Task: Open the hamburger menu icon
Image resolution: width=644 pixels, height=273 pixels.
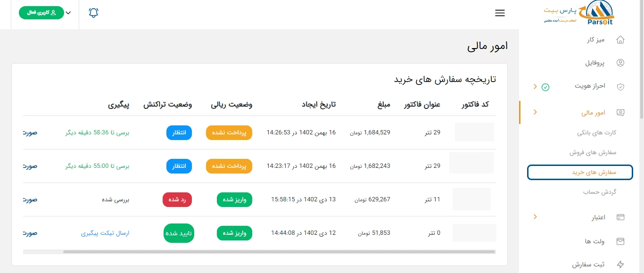Action: [500, 13]
